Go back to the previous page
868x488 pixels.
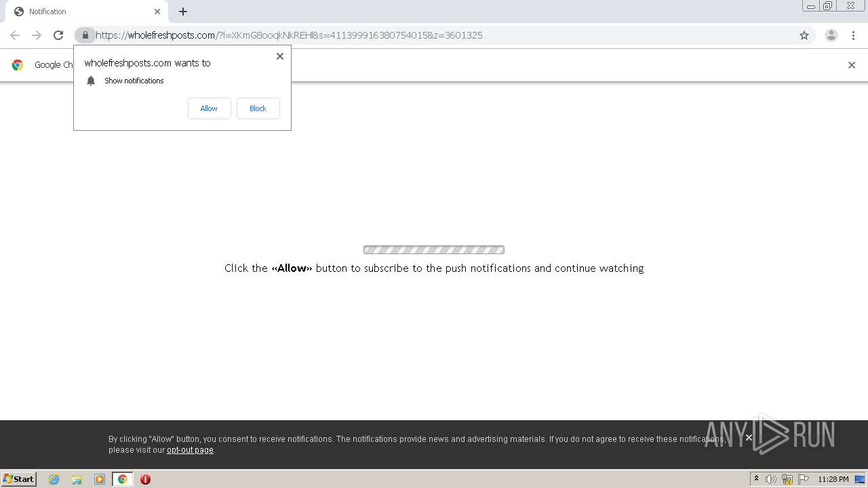[x=15, y=35]
